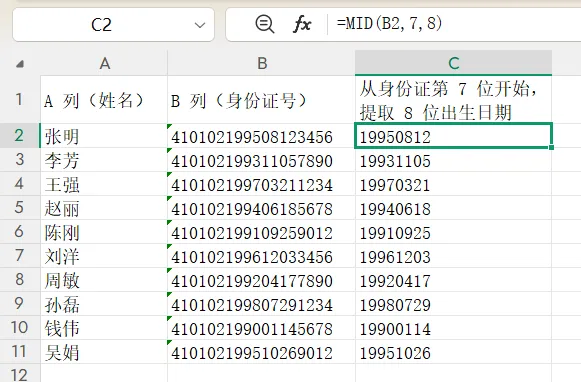Select column A header
The image size is (581, 382).
coord(104,63)
